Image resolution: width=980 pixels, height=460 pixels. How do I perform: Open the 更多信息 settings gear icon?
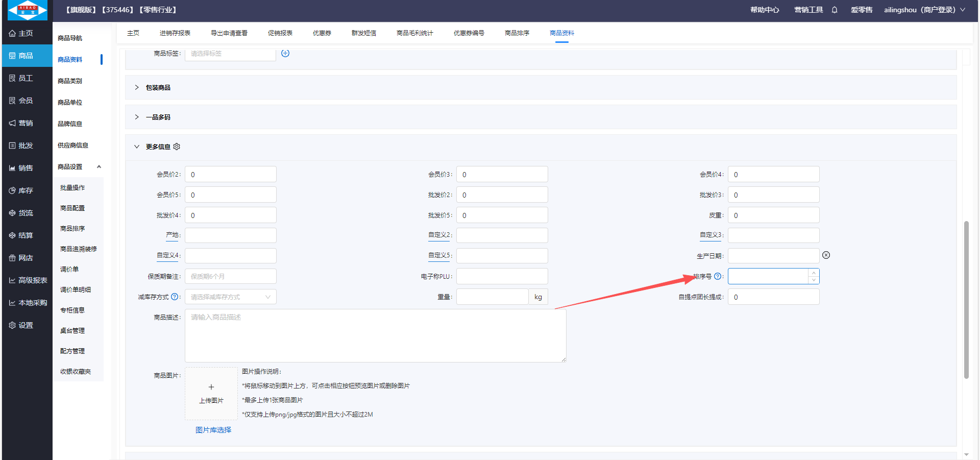pyautogui.click(x=177, y=147)
